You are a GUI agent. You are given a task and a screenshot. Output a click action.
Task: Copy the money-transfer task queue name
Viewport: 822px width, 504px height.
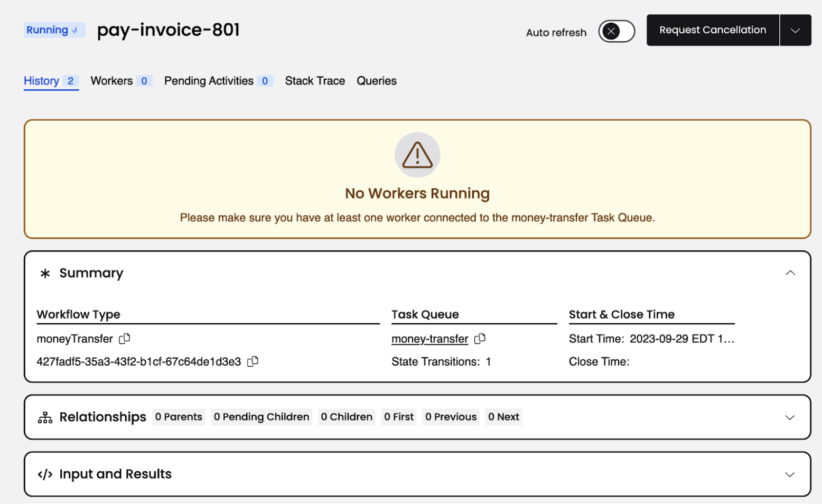[x=480, y=339]
